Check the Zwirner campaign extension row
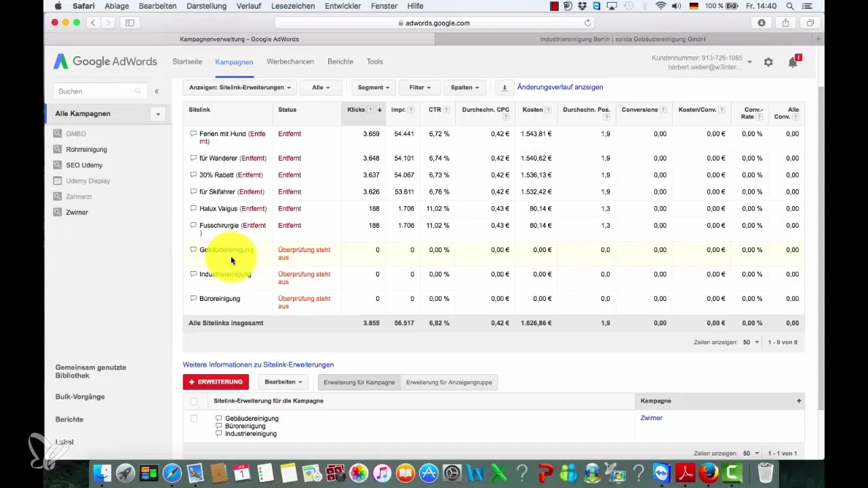This screenshot has width=868, height=488. [x=194, y=419]
